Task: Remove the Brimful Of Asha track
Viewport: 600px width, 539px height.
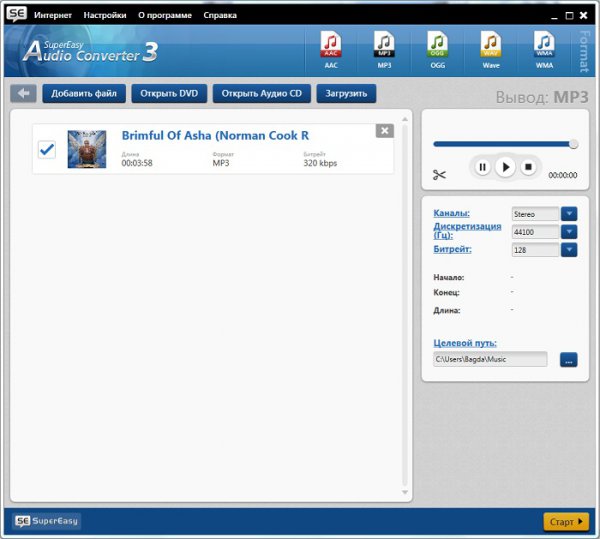Action: (385, 131)
